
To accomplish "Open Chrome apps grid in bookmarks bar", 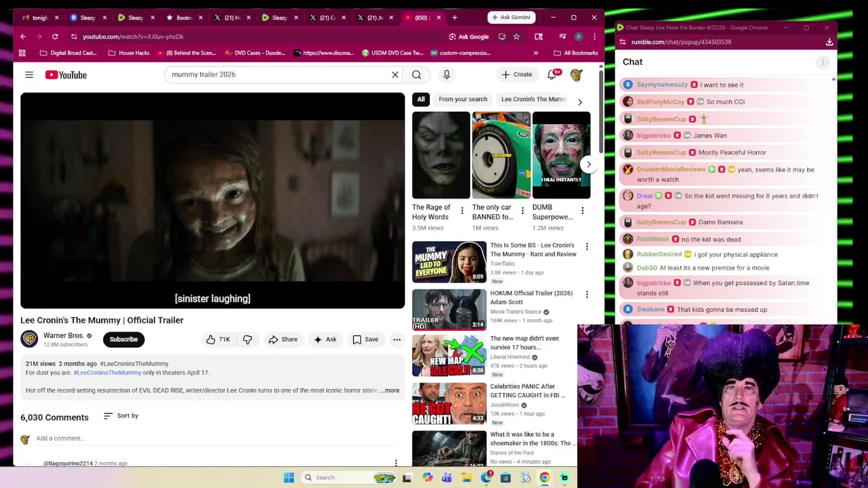I will coord(22,53).
